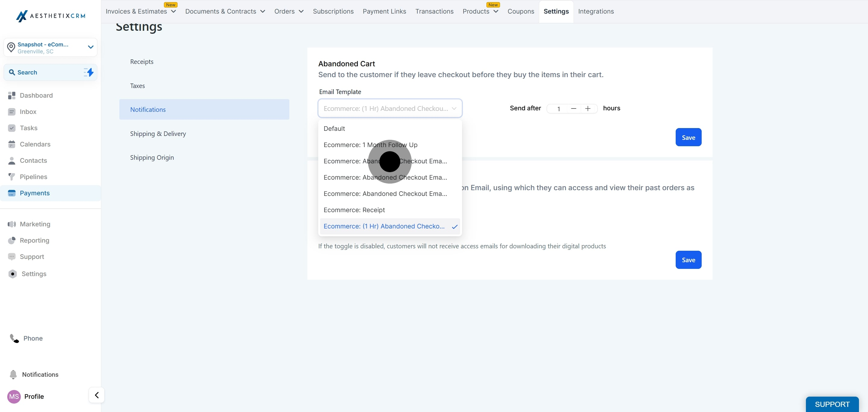This screenshot has height=412, width=868.
Task: Decrease Send after hours with minus
Action: (x=574, y=109)
